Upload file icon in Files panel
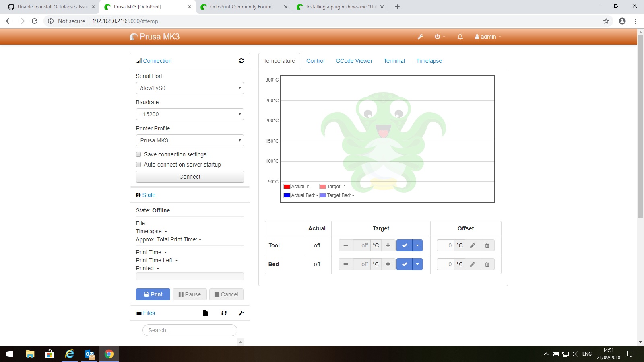 pyautogui.click(x=205, y=313)
